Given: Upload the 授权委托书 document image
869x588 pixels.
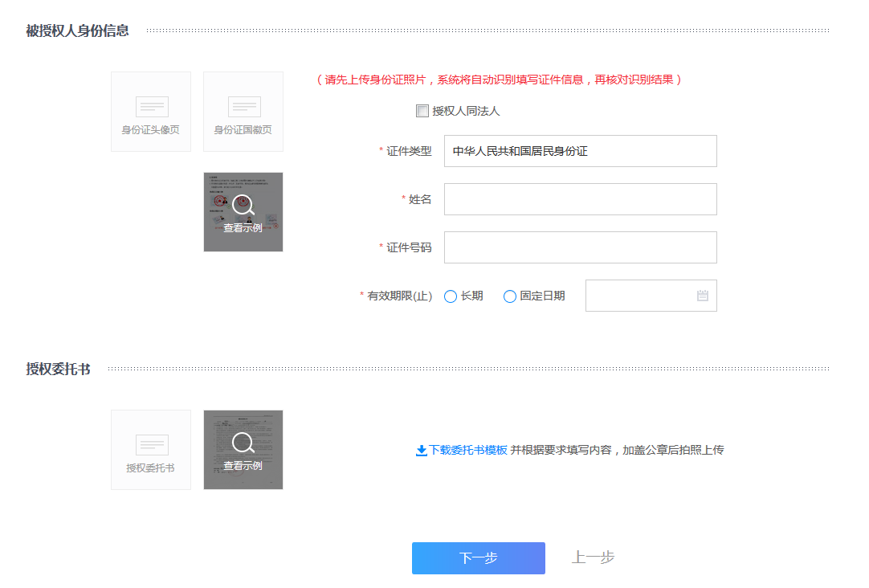Looking at the screenshot, I should tap(151, 450).
